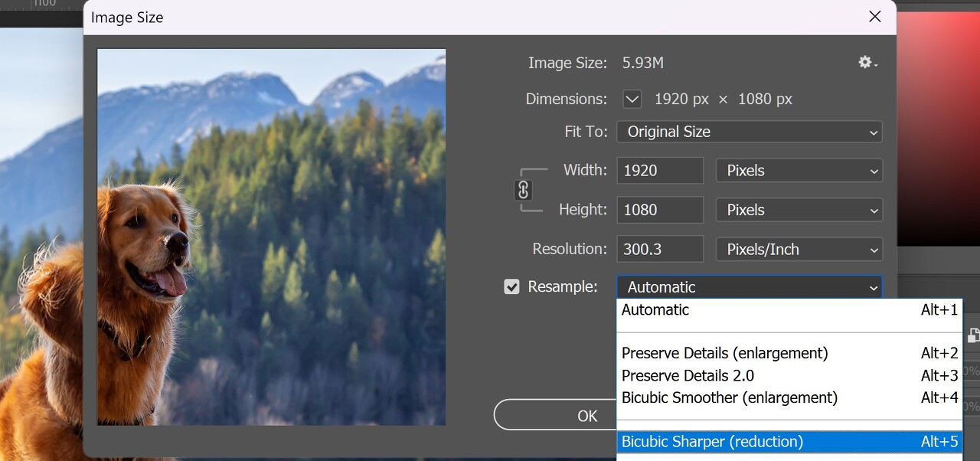Toggle the constrain aspect ratio link icon

pyautogui.click(x=524, y=190)
